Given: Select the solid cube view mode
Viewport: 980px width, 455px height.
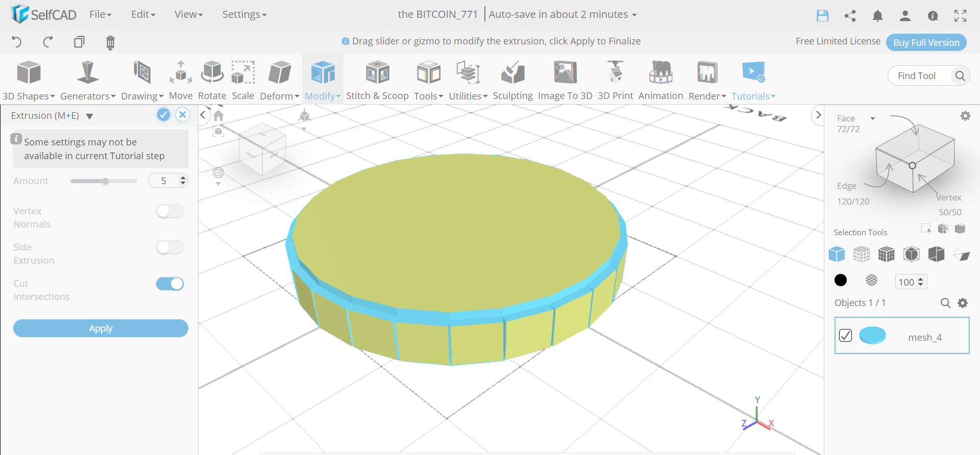Looking at the screenshot, I should [x=837, y=254].
